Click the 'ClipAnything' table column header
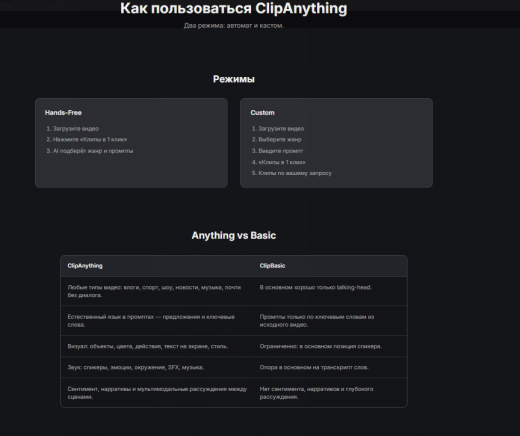 (85, 266)
